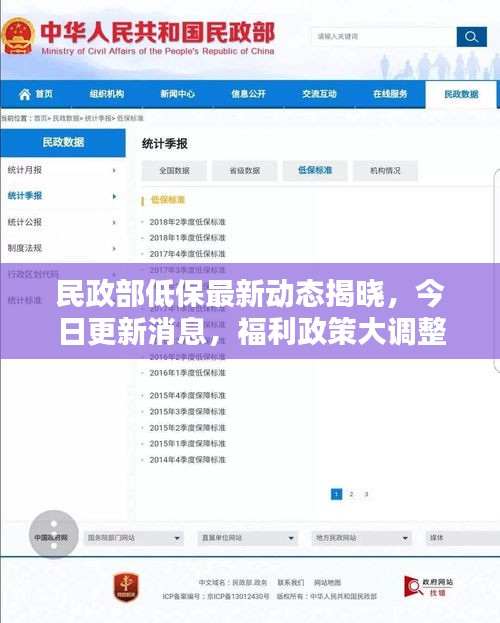Open 2018年1季度低保标准 report
Viewport: 500px width, 623px height.
[188, 238]
